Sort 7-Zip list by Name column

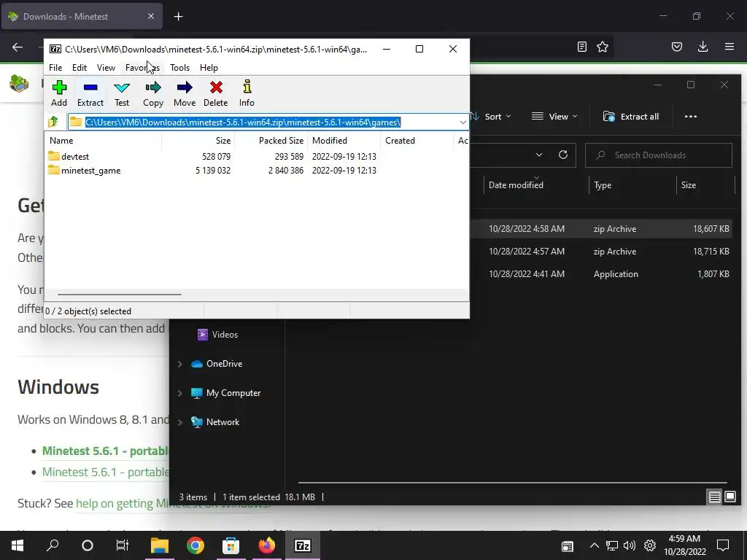[x=103, y=141]
